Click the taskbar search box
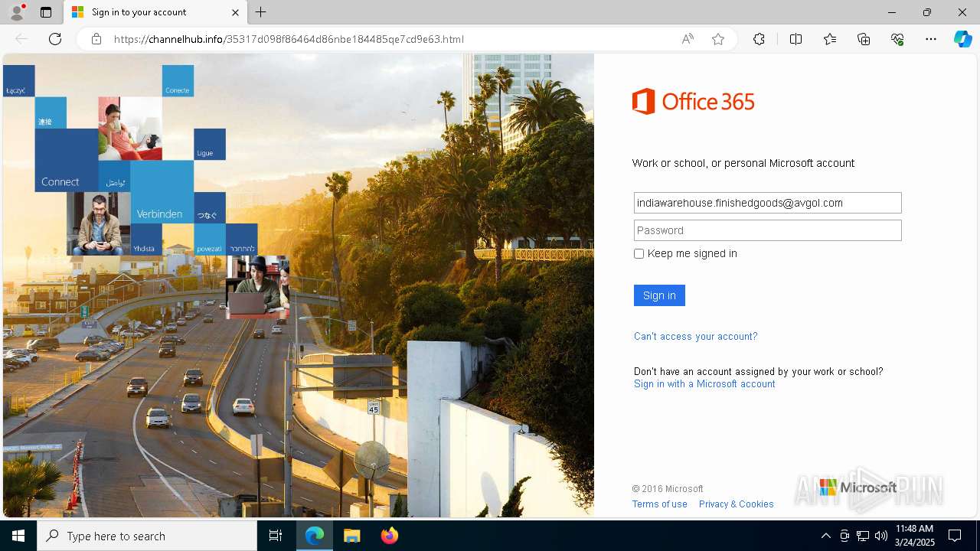Image resolution: width=980 pixels, height=551 pixels. click(147, 536)
